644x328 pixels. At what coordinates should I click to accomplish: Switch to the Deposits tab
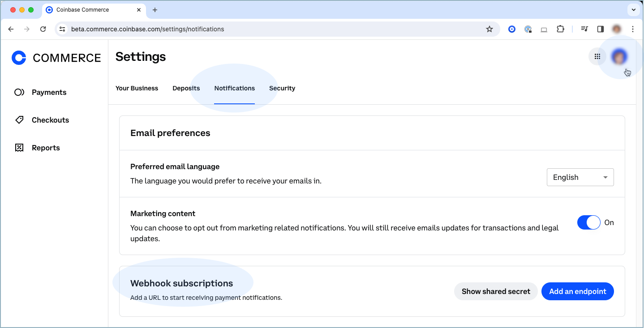point(186,88)
